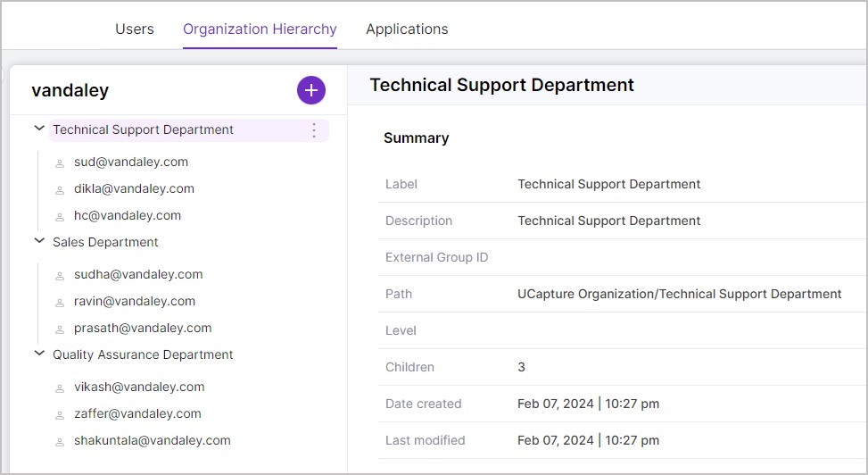
Task: Collapse the Technical Support Department node
Action: [39, 128]
